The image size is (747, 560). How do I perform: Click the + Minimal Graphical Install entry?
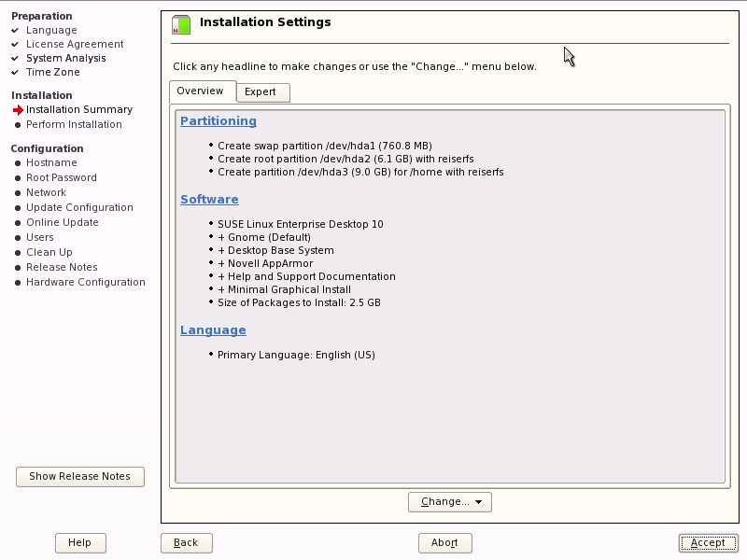[x=285, y=289]
